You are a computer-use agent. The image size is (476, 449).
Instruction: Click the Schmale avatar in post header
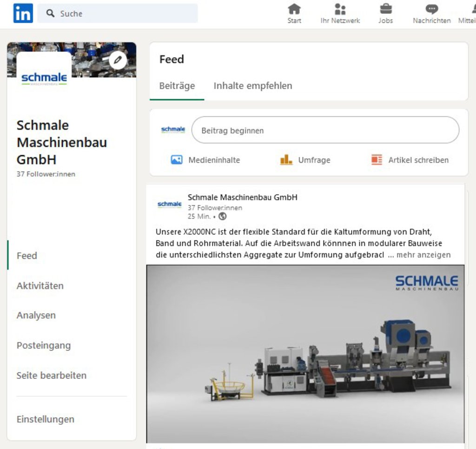tap(169, 205)
